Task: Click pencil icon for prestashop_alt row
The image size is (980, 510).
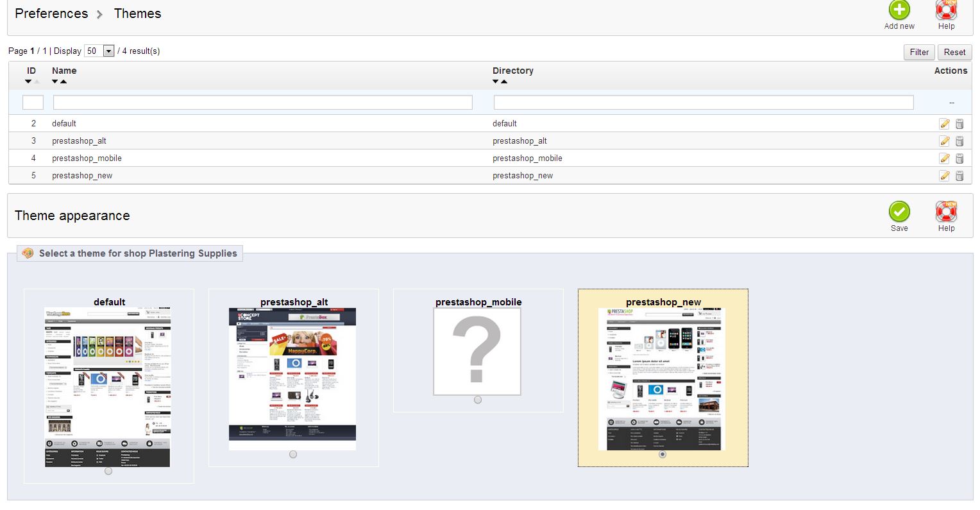Action: (x=944, y=141)
